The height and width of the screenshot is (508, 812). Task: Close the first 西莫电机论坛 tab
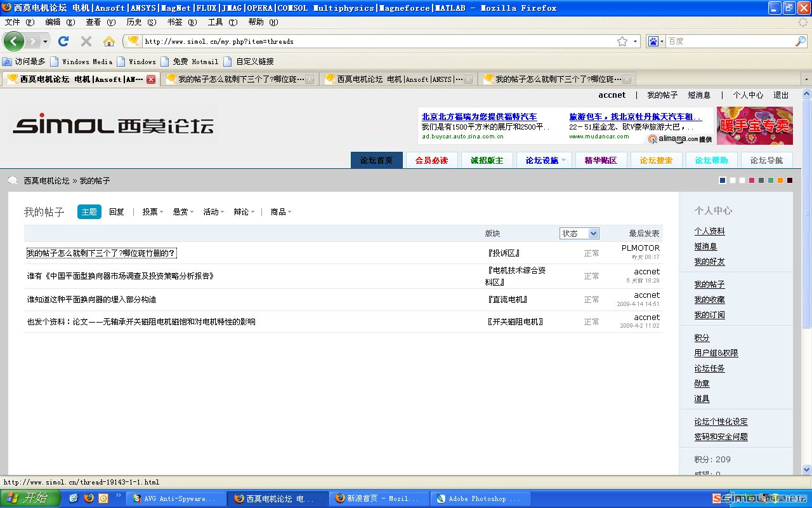click(x=151, y=79)
